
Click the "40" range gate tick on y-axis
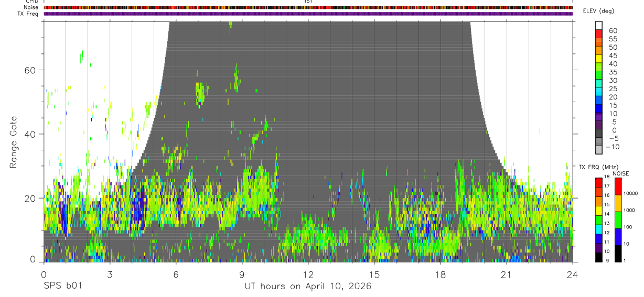coord(30,134)
